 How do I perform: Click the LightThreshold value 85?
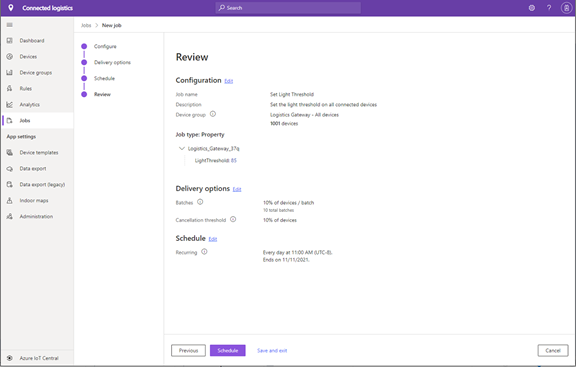click(x=234, y=161)
